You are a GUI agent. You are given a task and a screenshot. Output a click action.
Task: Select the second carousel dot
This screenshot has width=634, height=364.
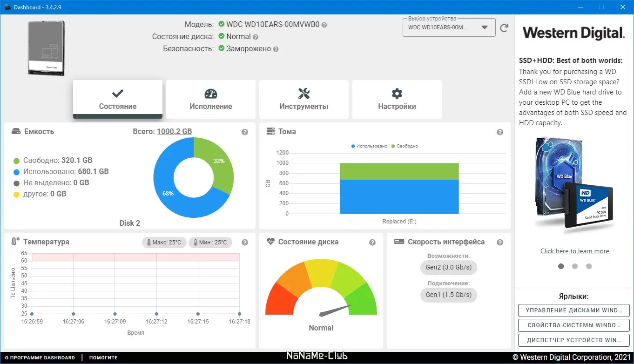[x=575, y=266]
